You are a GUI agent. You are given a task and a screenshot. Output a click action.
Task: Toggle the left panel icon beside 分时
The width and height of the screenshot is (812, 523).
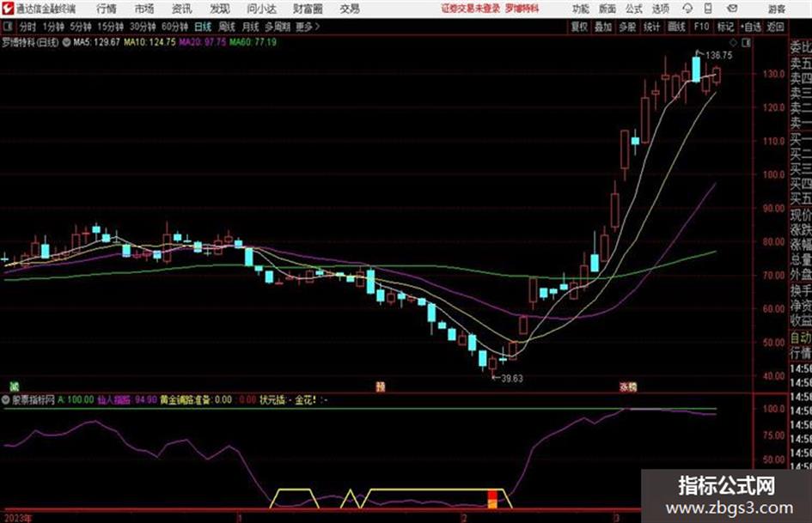coord(7,27)
